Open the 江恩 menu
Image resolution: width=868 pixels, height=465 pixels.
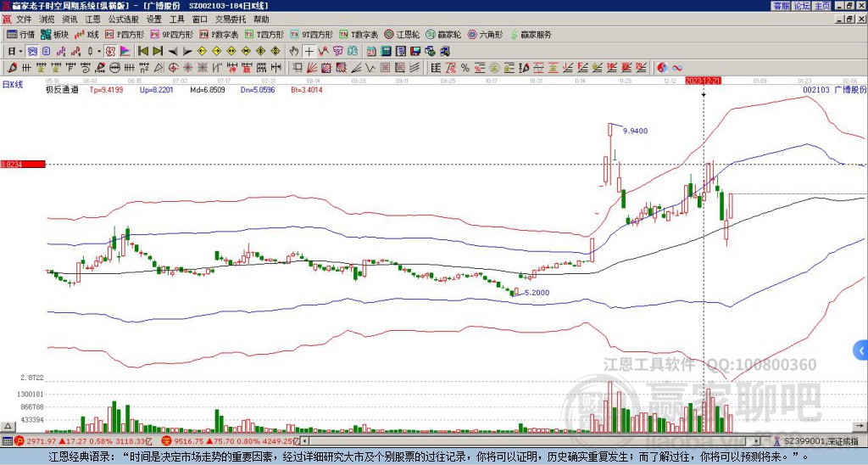pyautogui.click(x=92, y=20)
